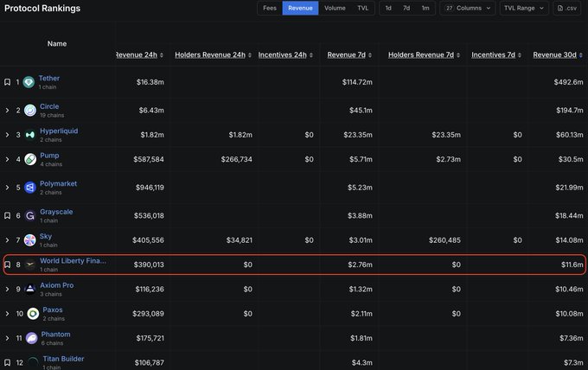588x370 pixels.
Task: Click the Paxos logo icon
Action: pyautogui.click(x=33, y=314)
